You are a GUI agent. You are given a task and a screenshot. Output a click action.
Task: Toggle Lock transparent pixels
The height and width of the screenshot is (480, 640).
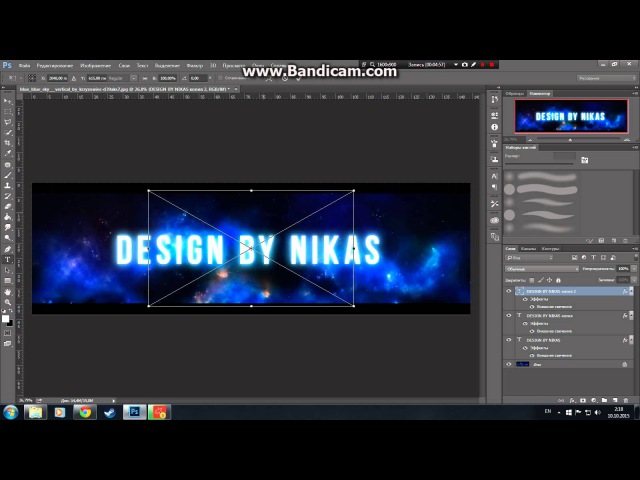pos(531,280)
